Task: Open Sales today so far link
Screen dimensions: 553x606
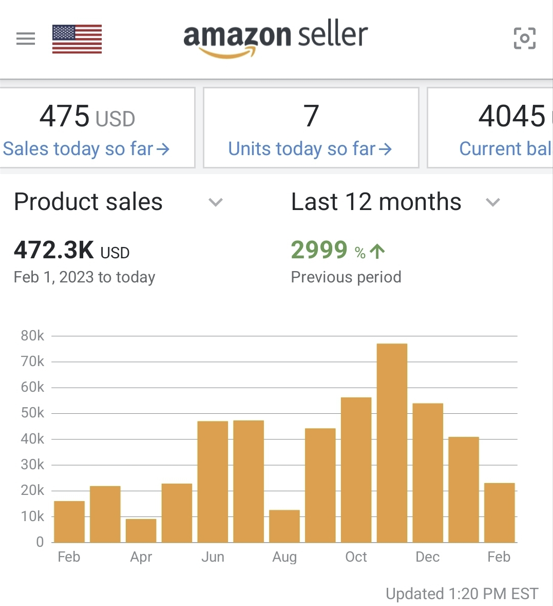Action: 86,149
